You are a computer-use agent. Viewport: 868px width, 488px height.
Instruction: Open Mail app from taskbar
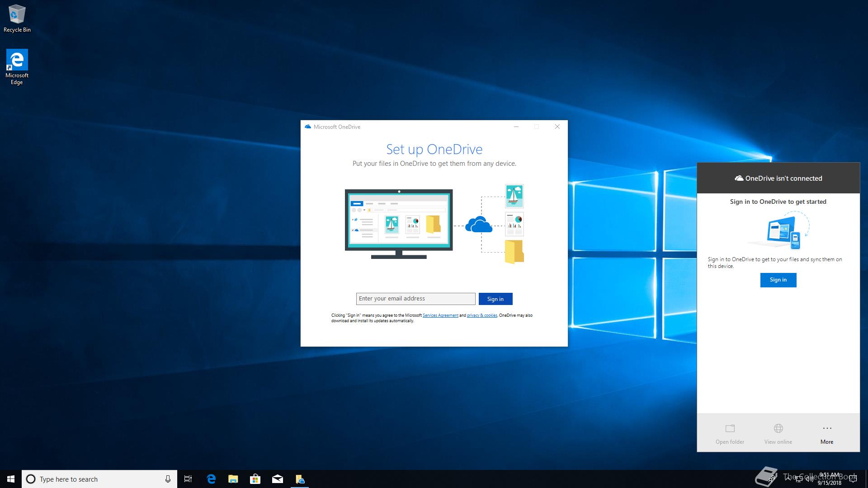point(278,479)
